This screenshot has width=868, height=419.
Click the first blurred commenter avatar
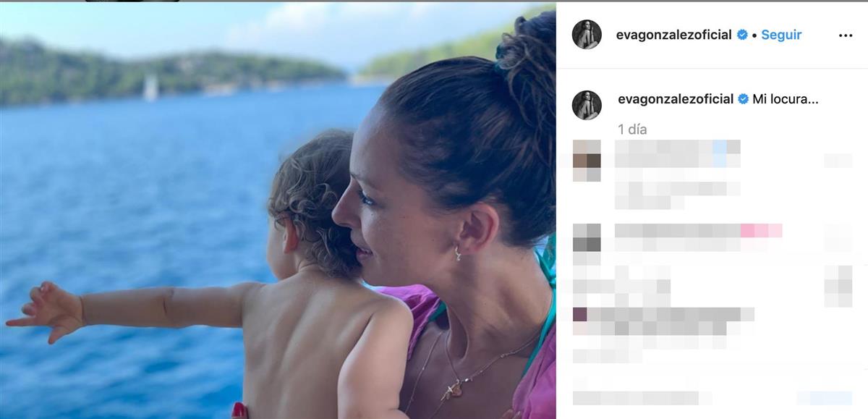(587, 161)
